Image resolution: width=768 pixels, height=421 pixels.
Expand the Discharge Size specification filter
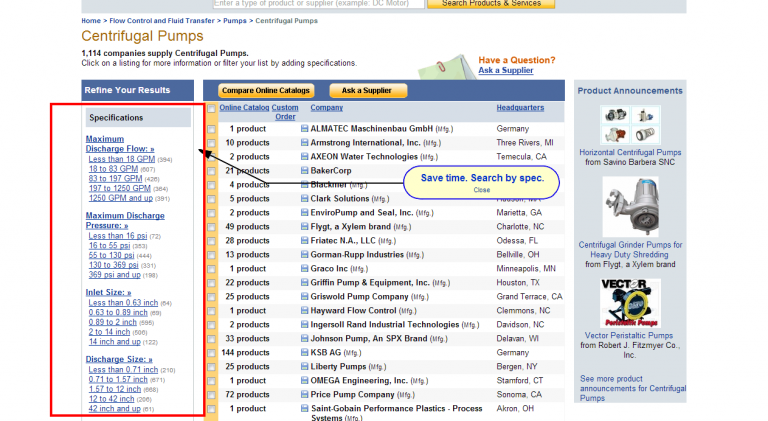(x=118, y=359)
